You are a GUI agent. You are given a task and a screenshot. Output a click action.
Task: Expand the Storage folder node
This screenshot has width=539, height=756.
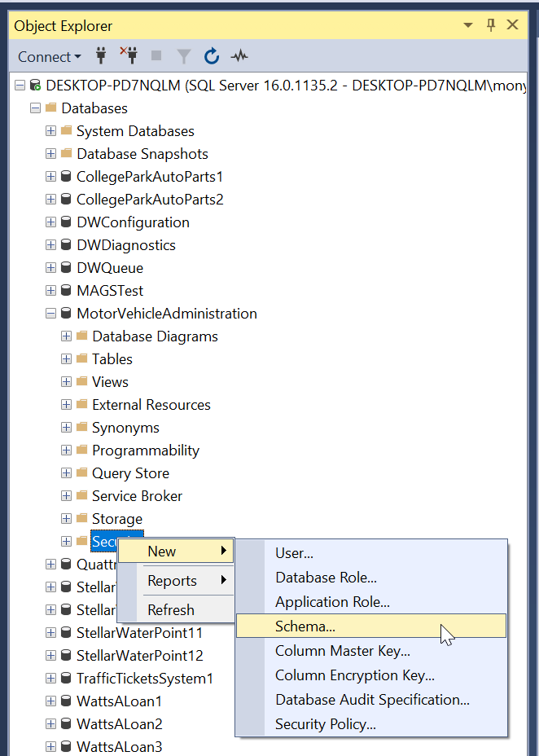pyautogui.click(x=66, y=518)
